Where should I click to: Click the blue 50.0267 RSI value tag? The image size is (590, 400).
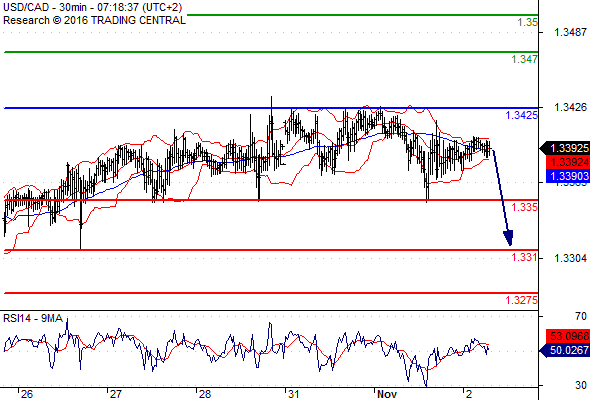pyautogui.click(x=565, y=350)
